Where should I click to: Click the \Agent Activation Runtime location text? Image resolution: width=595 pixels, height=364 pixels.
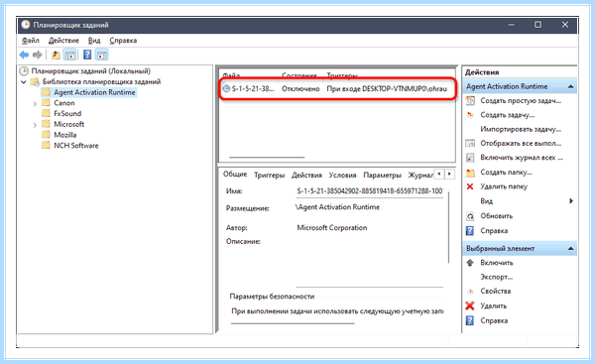[337, 207]
